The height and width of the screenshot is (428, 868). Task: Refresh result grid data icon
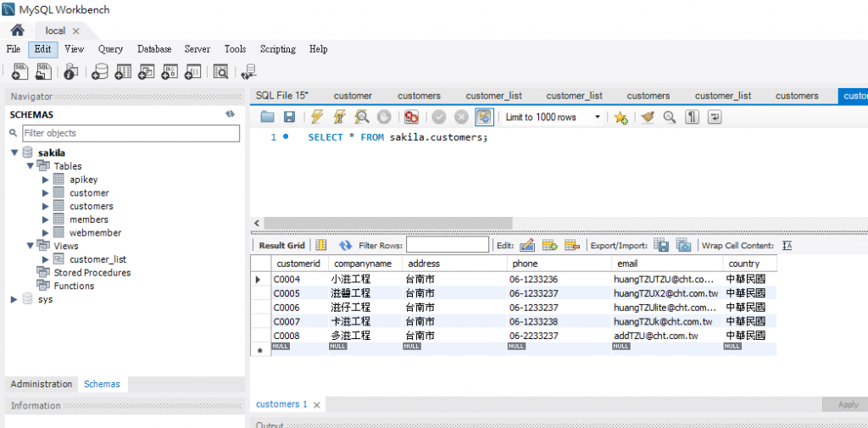point(346,245)
